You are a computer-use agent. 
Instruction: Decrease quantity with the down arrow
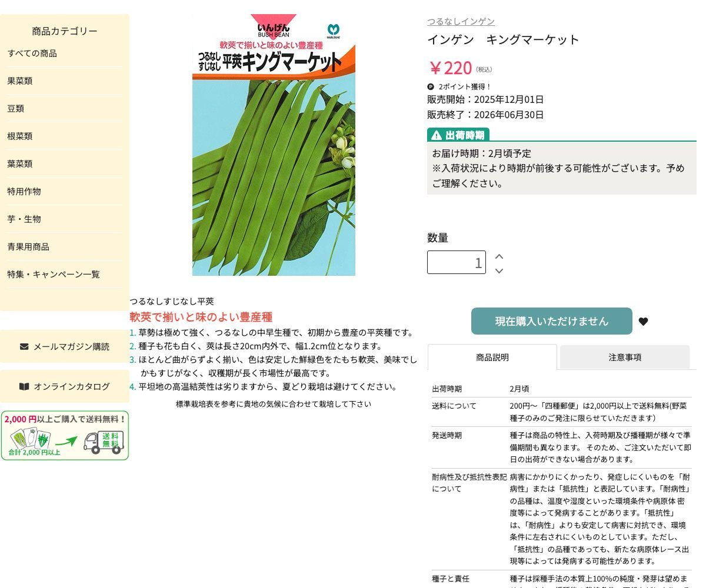499,270
